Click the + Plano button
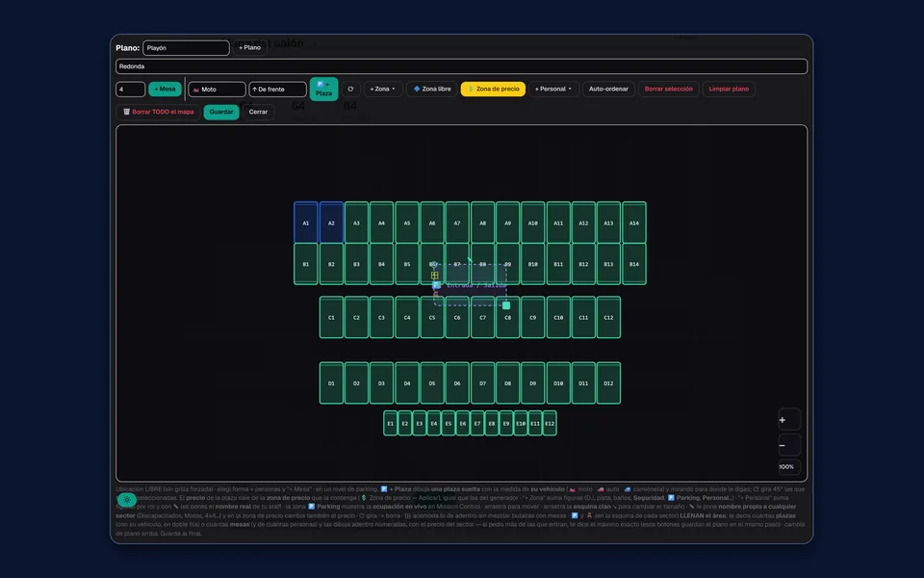Image resolution: width=924 pixels, height=578 pixels. pyautogui.click(x=250, y=48)
